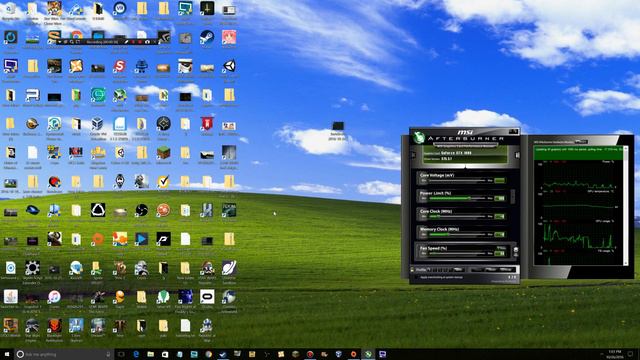Click the Core Clock value box

tap(500, 216)
